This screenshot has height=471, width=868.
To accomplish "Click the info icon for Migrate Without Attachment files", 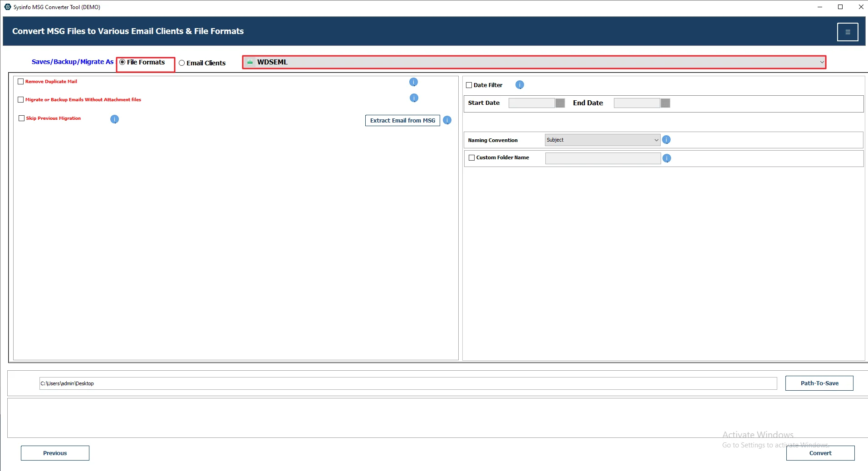I will (x=413, y=98).
